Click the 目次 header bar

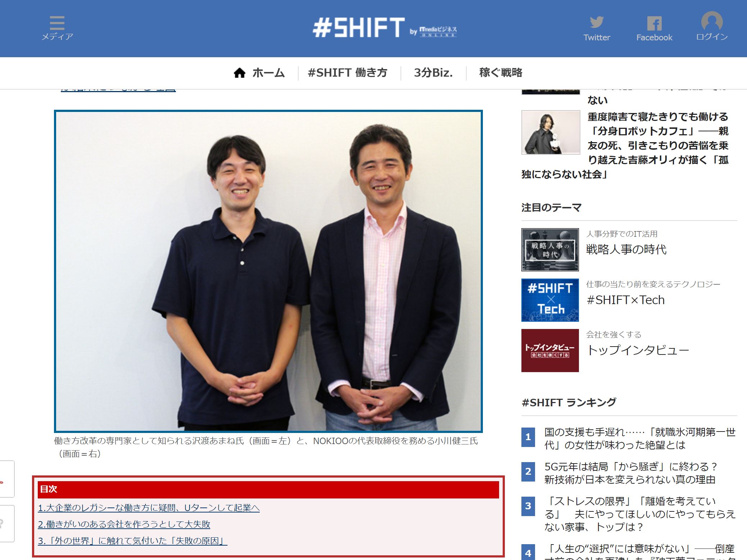pos(268,489)
